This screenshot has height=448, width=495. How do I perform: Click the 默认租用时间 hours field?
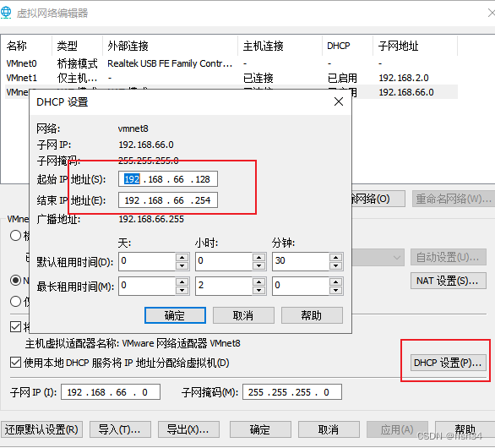(x=224, y=261)
